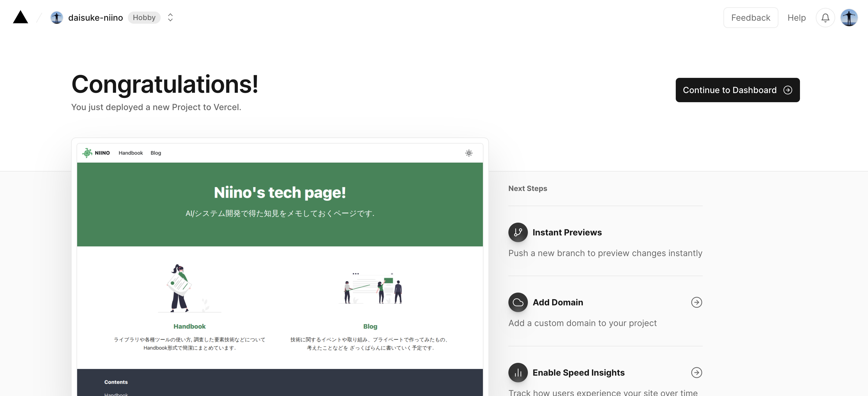This screenshot has height=396, width=868.
Task: Expand the project scope dropdown arrow
Action: (170, 17)
